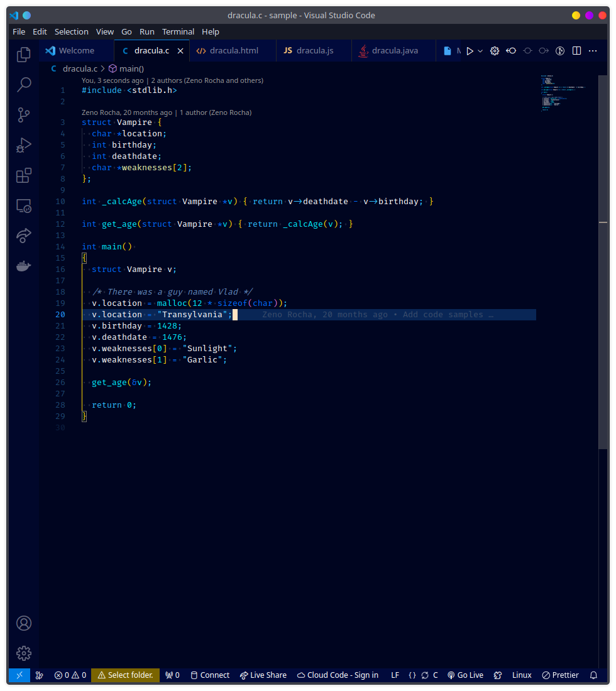Switch to the dracula.js tab
The height and width of the screenshot is (691, 616).
(314, 51)
